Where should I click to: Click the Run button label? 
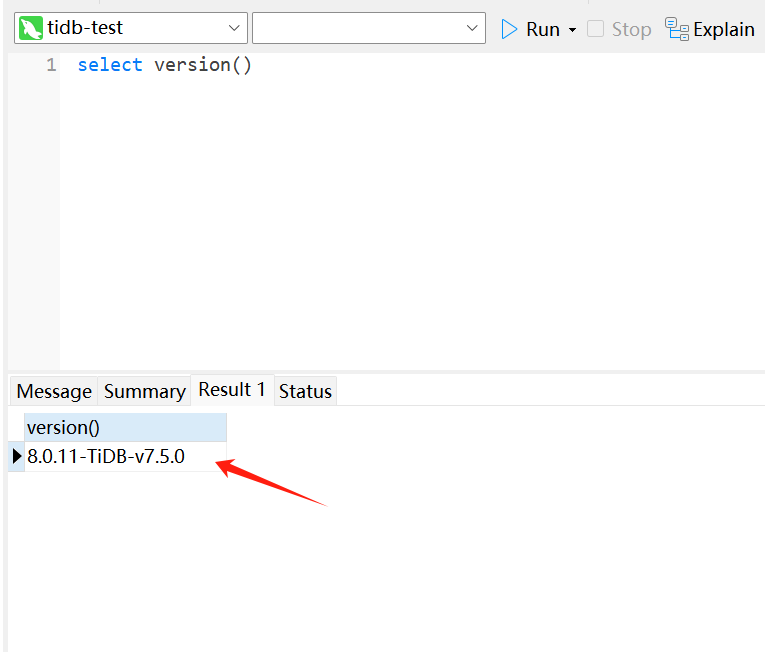click(x=543, y=29)
